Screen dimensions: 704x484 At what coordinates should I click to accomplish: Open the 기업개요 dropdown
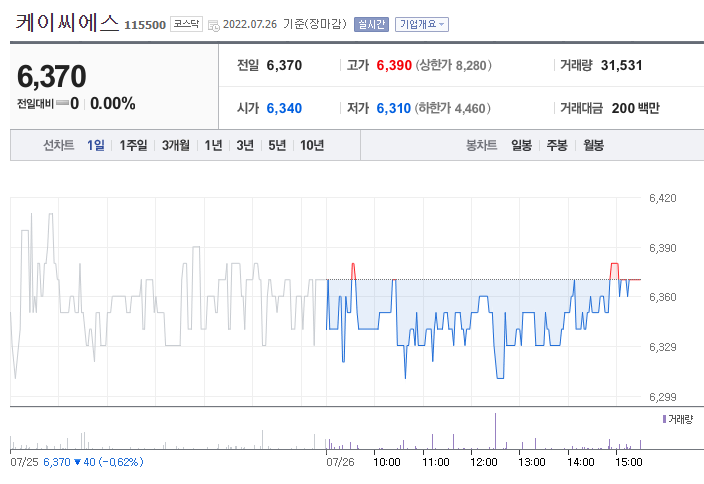(x=422, y=24)
